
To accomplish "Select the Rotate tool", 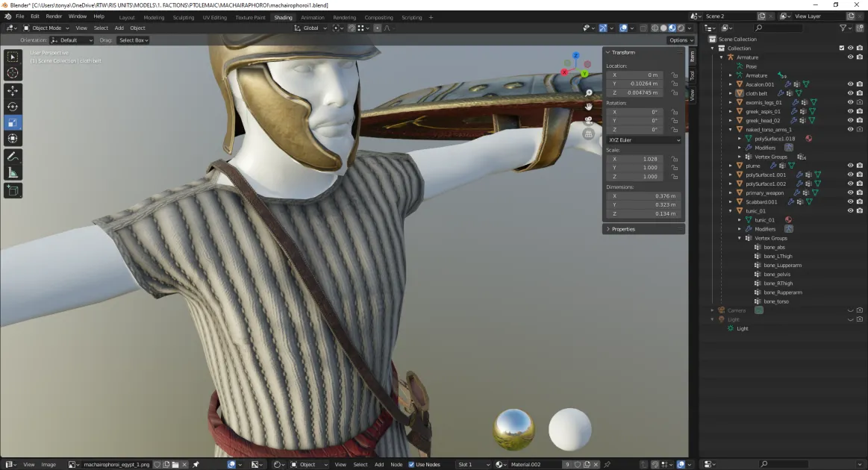I will 13,107.
